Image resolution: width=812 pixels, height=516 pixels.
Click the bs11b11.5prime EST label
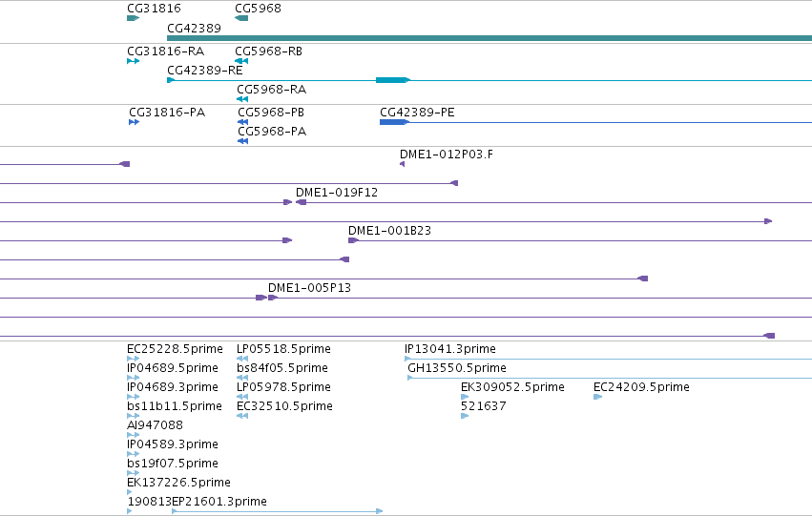tap(174, 406)
